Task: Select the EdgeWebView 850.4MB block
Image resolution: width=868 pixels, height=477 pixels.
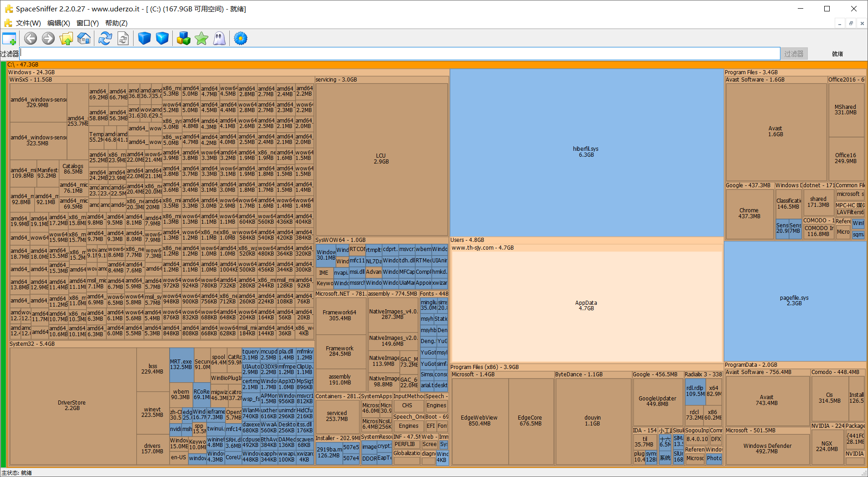Action: 480,421
